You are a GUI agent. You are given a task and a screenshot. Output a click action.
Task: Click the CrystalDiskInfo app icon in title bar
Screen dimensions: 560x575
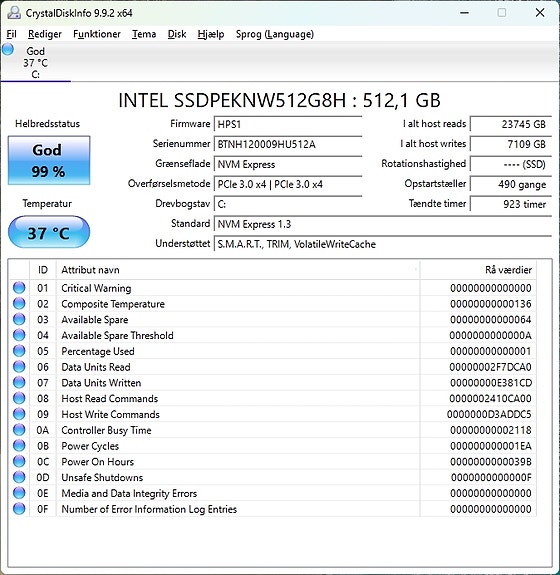[x=14, y=13]
